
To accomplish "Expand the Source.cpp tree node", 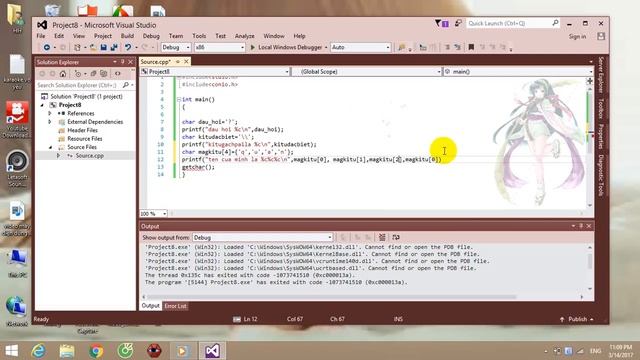I will click(58, 156).
